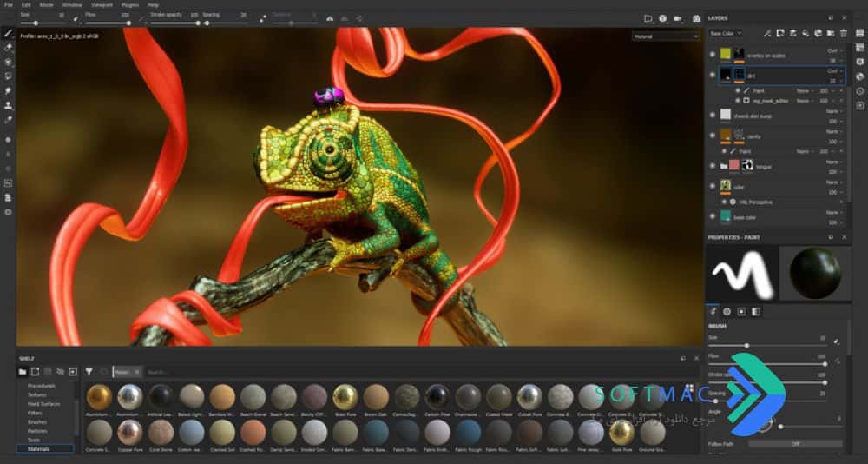Click the import resource icon in Shelf toolbar

pos(73,372)
